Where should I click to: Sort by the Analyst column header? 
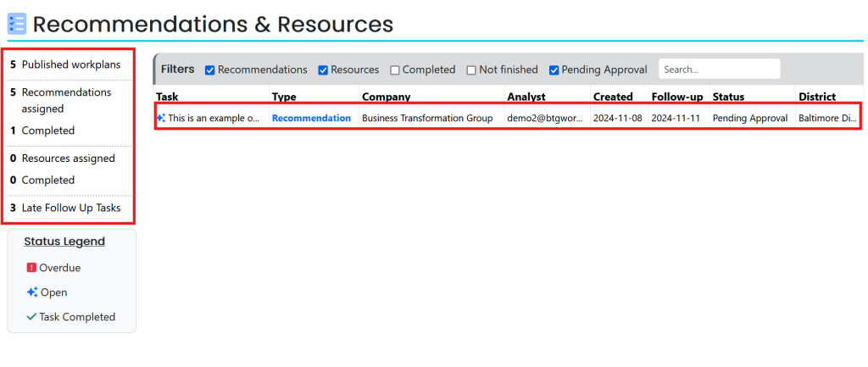click(x=526, y=97)
